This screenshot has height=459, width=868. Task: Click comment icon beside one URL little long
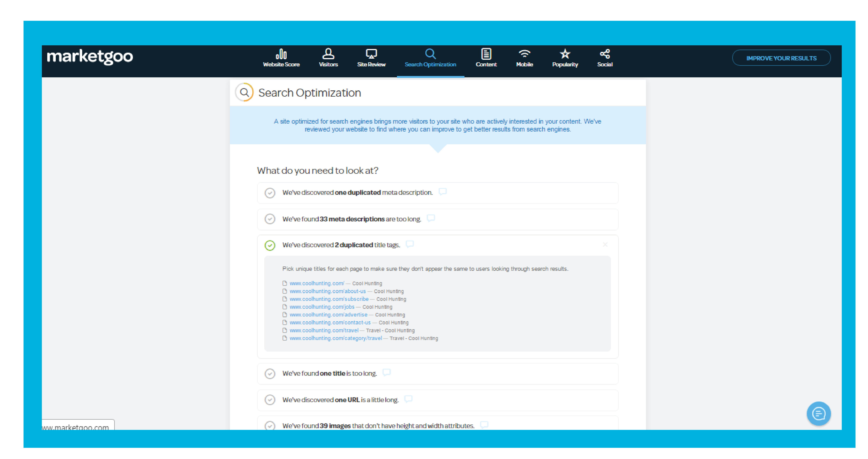pyautogui.click(x=408, y=399)
